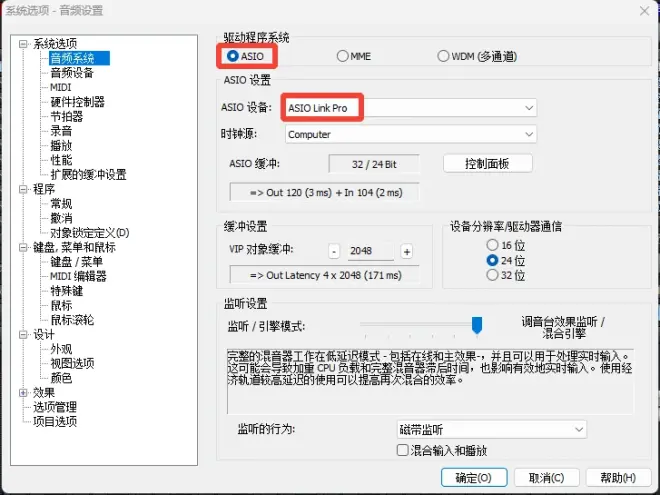
Task: Decrease VIP 对象缓冲 with minus button
Action: click(x=334, y=251)
